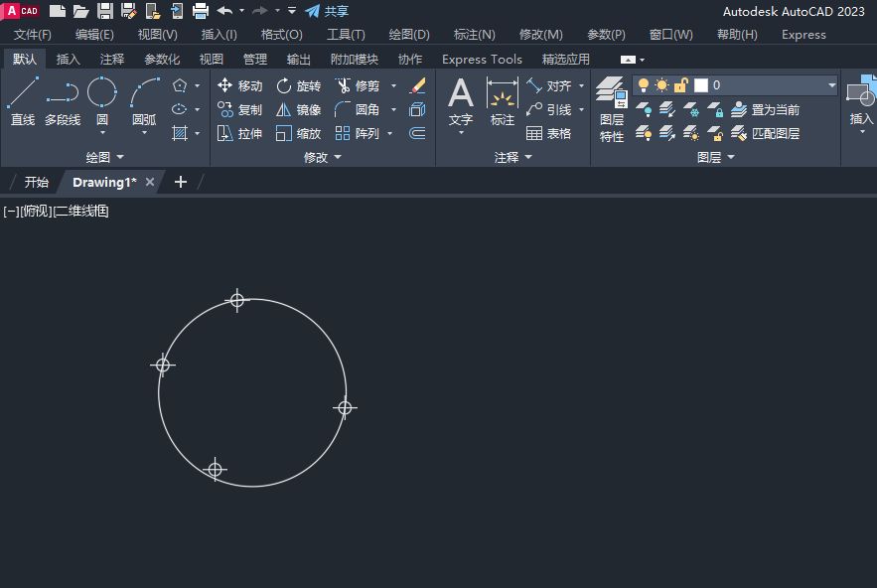Click the Scale (缩放) tool
This screenshot has height=588, width=877.
(299, 133)
